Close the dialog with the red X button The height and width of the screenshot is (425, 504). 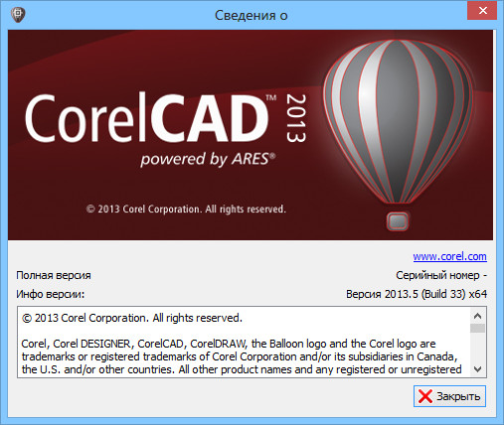[x=482, y=11]
